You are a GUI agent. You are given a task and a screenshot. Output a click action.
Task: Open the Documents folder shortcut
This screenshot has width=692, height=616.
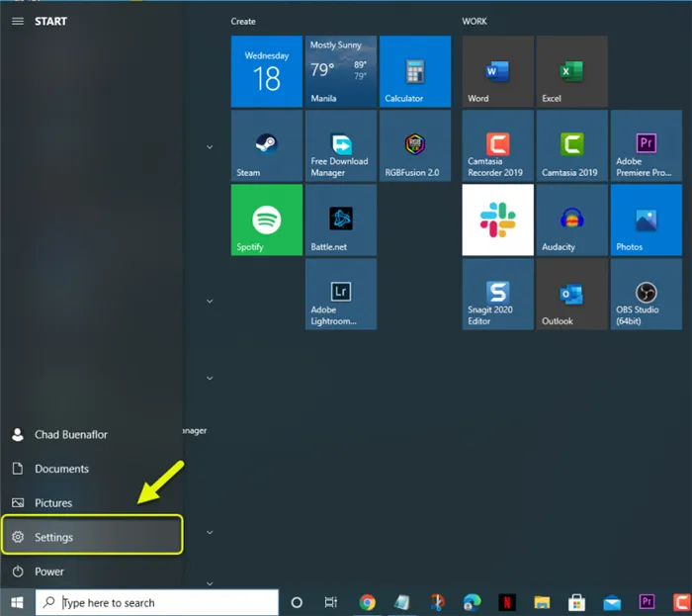92,469
